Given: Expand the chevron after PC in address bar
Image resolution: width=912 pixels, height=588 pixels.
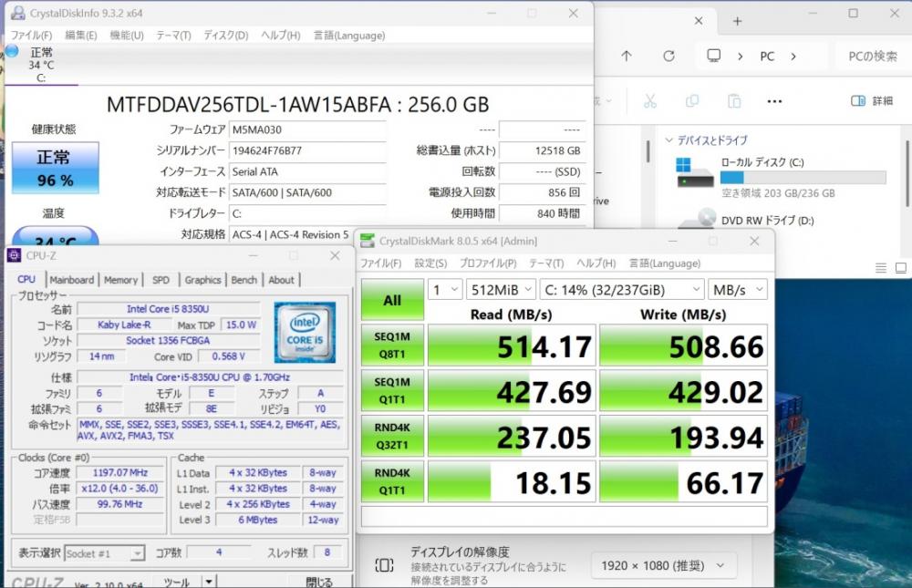Looking at the screenshot, I should click(x=793, y=57).
